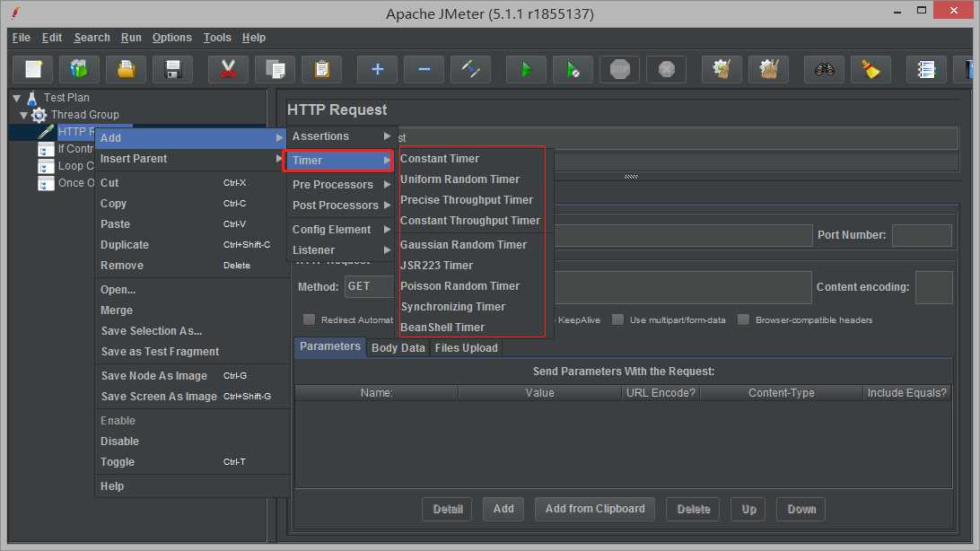
Task: Click Add from Clipboard button
Action: tap(595, 509)
